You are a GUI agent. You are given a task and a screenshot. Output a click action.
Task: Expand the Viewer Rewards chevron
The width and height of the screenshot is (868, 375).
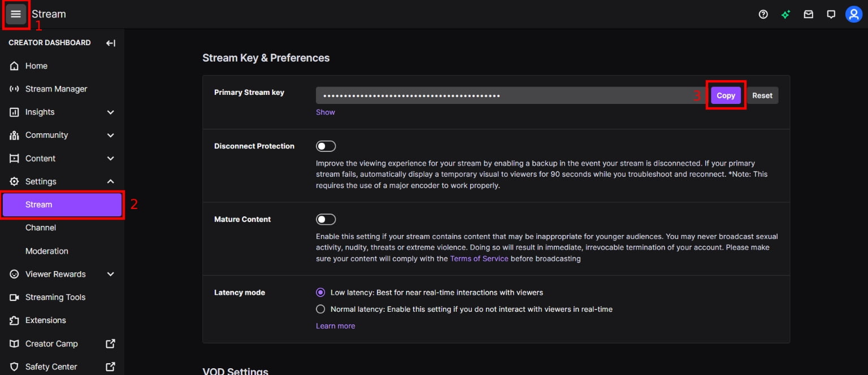click(x=111, y=274)
